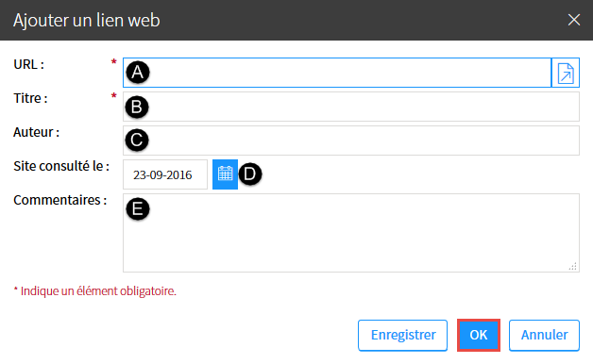Click the black circle marker labeled C
This screenshot has width=593, height=364.
(137, 141)
